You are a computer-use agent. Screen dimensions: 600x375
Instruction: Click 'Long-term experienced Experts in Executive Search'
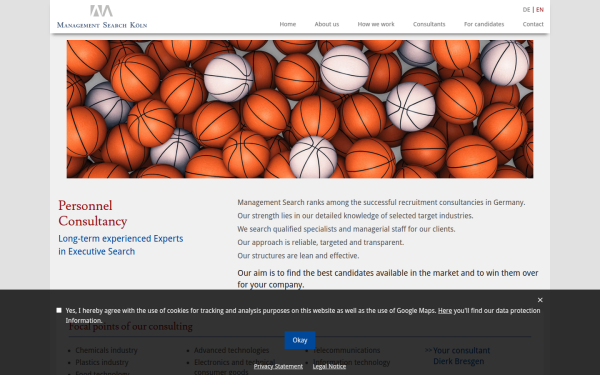point(121,245)
